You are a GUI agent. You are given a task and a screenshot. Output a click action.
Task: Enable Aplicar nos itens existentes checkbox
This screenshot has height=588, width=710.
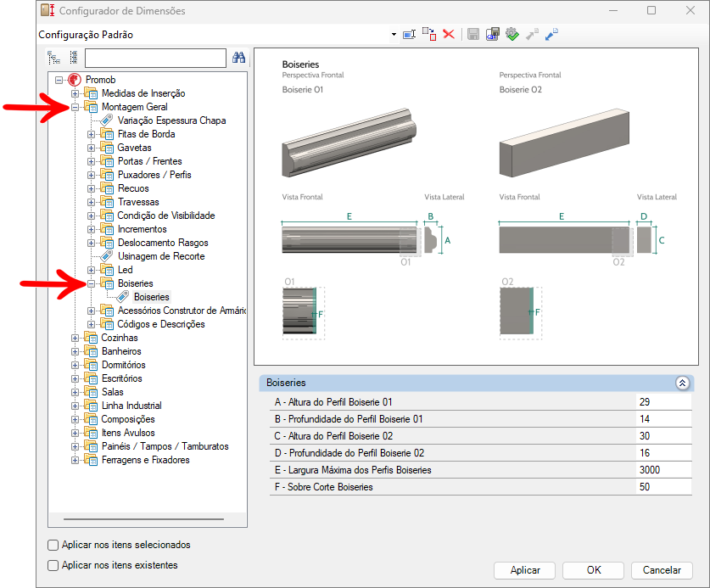(x=53, y=565)
